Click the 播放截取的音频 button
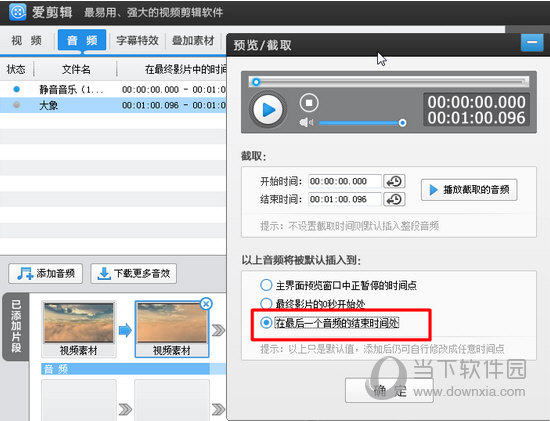This screenshot has width=550, height=421. pyautogui.click(x=469, y=190)
